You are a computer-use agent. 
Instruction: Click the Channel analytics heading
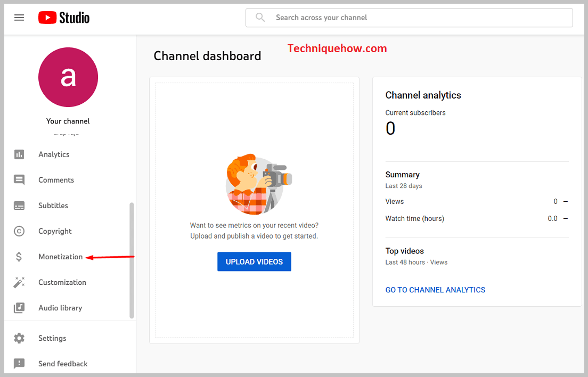423,95
